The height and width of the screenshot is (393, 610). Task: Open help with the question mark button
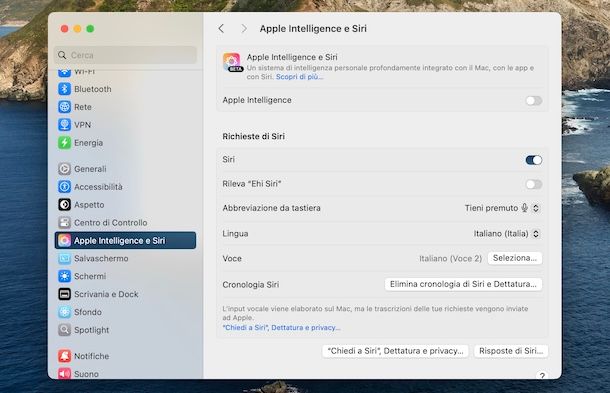coord(542,375)
